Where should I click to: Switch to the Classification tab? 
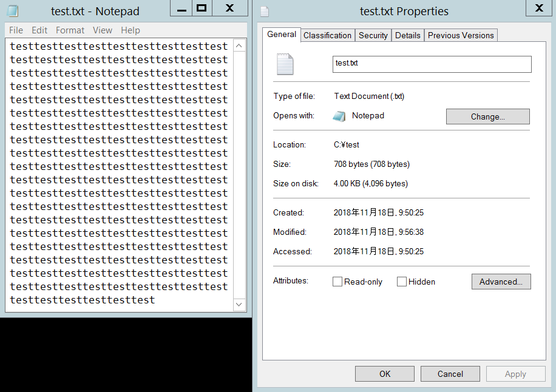pyautogui.click(x=327, y=35)
